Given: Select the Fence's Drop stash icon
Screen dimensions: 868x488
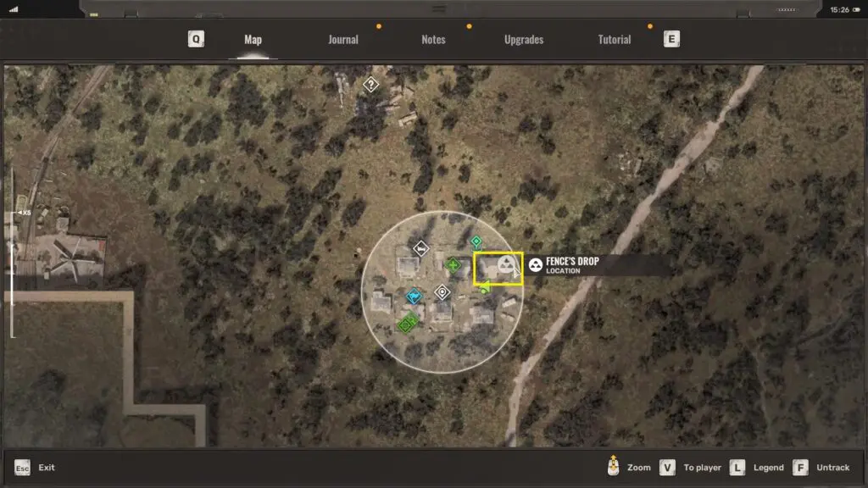Looking at the screenshot, I should tap(506, 266).
